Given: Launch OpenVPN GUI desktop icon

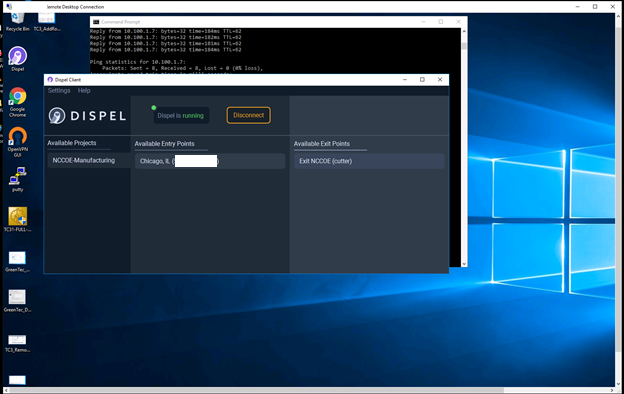Looking at the screenshot, I should point(18,142).
